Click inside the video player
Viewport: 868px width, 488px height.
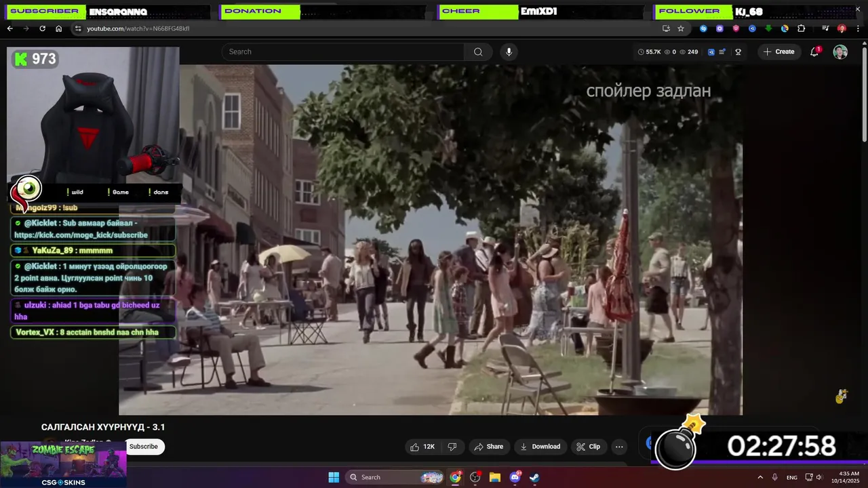431,240
